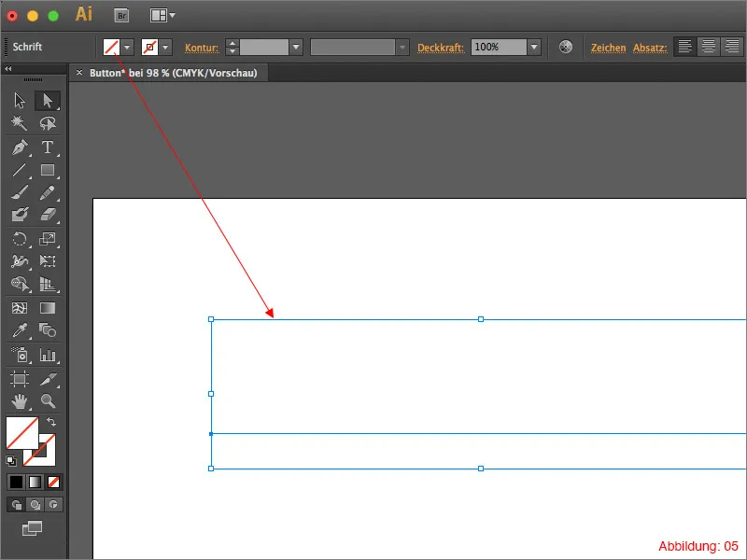Viewport: 747px width, 560px height.
Task: Change the screen mode
Action: (x=32, y=528)
